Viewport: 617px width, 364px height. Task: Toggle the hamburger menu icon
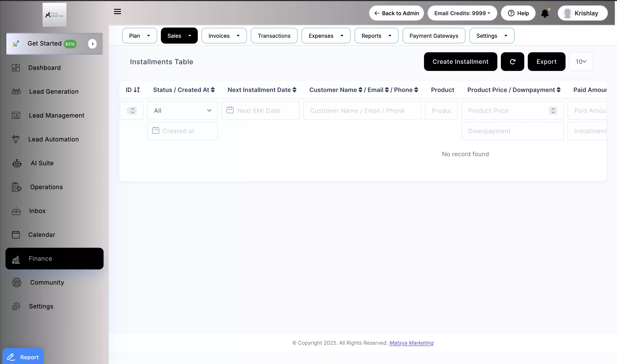(117, 11)
